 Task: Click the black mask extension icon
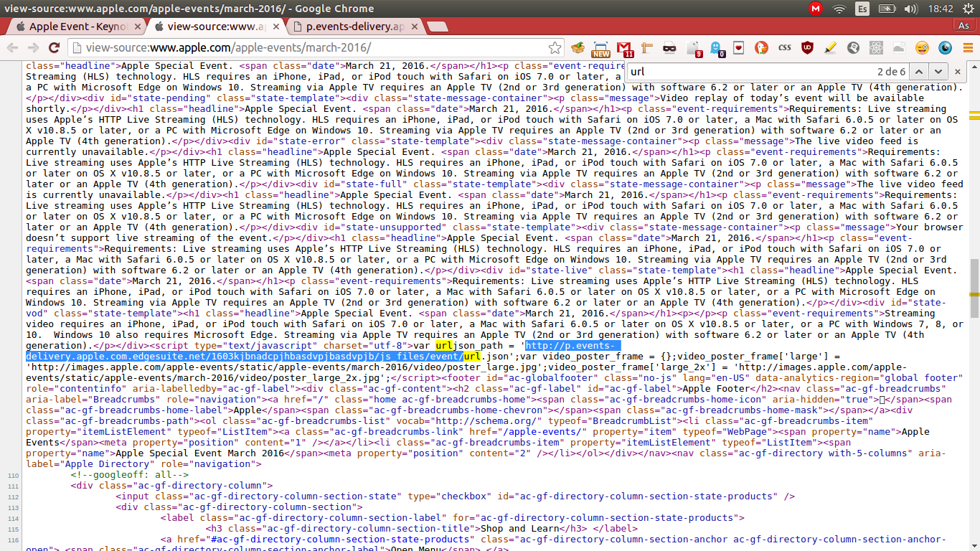669,48
